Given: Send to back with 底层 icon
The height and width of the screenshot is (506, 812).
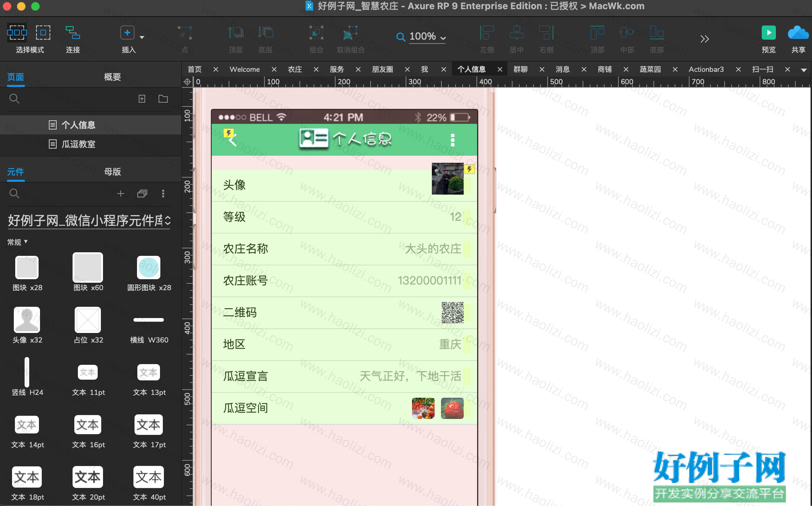Looking at the screenshot, I should pyautogui.click(x=265, y=33).
